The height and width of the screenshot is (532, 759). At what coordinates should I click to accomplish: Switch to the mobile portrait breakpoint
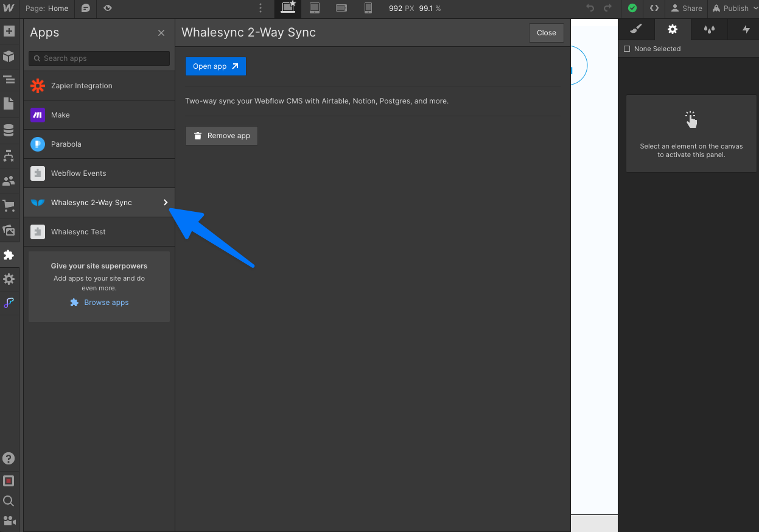click(368, 9)
